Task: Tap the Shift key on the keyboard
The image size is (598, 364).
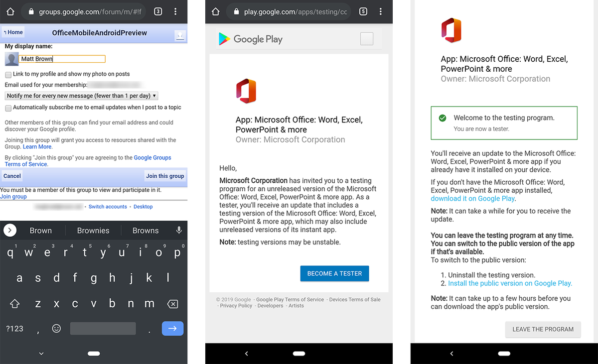Action: tap(14, 303)
